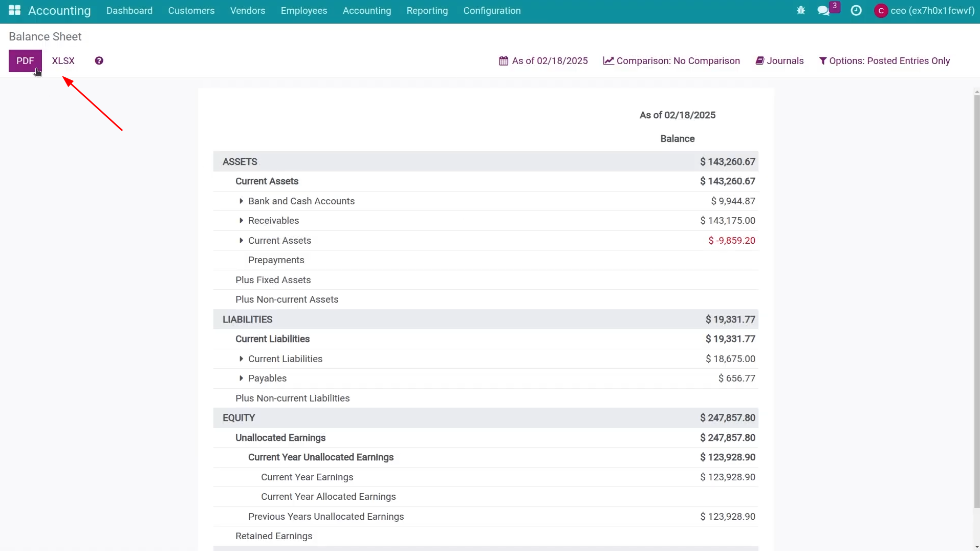980x551 pixels.
Task: Click the ceo user avatar
Action: (x=881, y=11)
